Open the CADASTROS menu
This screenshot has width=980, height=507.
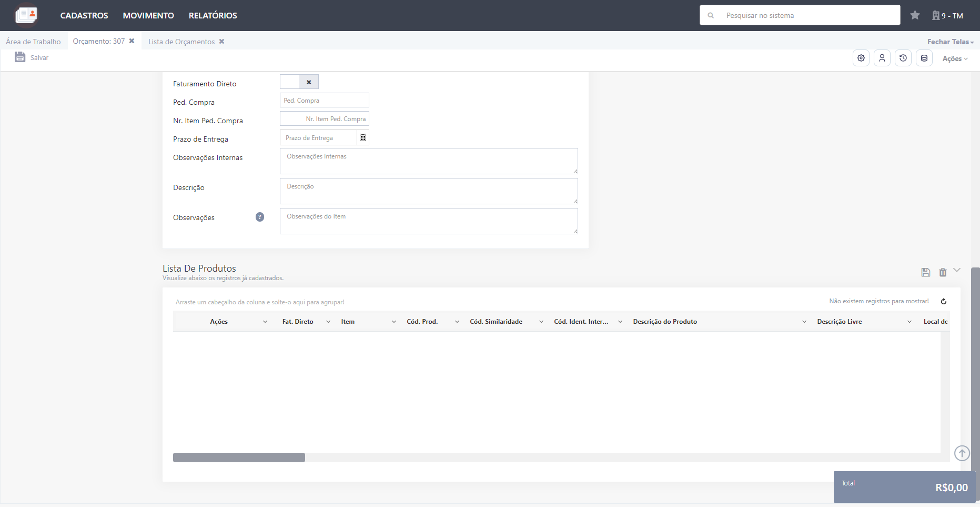pos(84,16)
